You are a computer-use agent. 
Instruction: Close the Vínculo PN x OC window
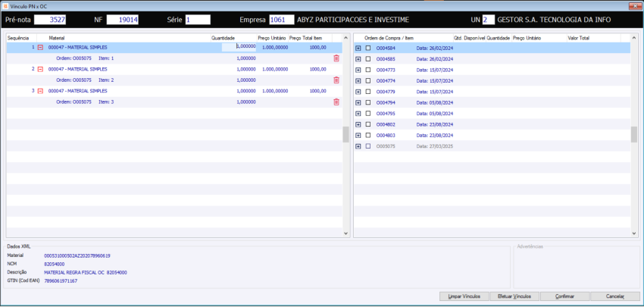[x=635, y=6]
